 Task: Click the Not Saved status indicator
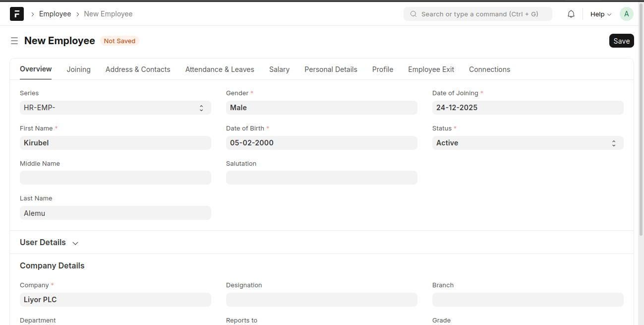coord(119,41)
